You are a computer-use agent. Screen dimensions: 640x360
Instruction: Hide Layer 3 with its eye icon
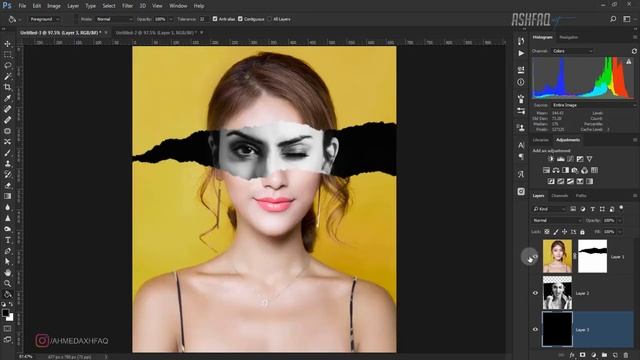[x=536, y=330]
